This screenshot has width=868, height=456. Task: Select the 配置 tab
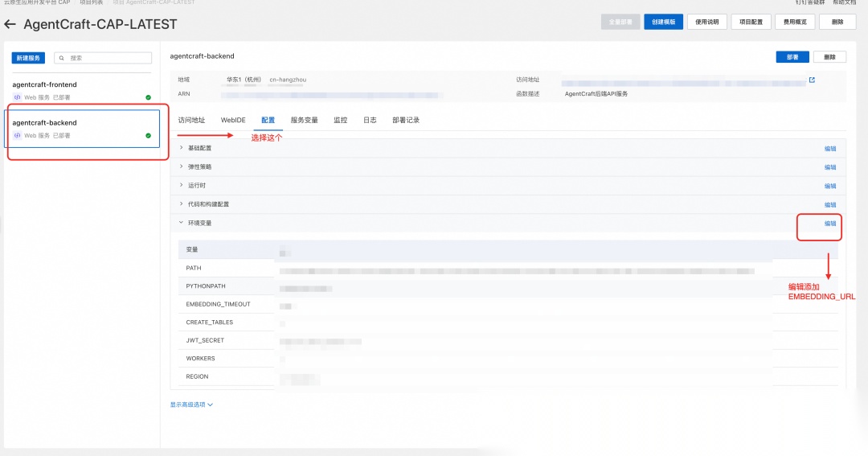[268, 121]
